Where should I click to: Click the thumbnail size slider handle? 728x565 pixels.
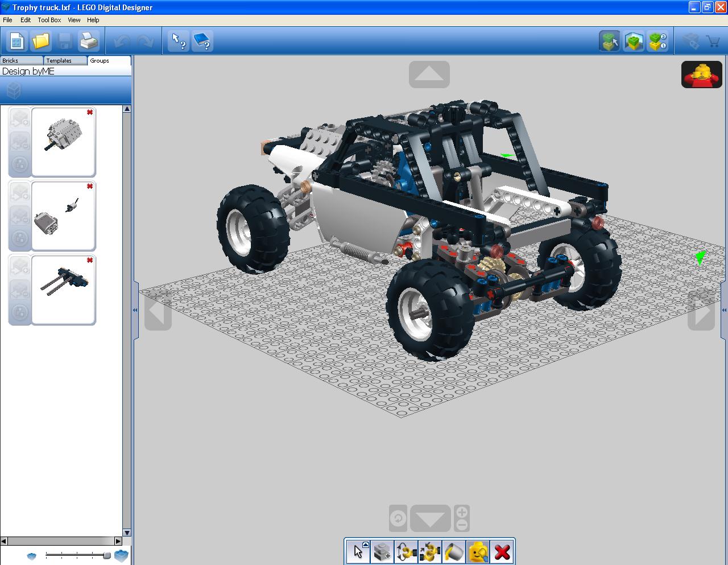(x=106, y=555)
